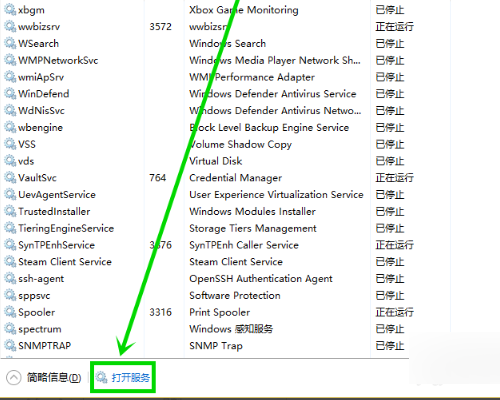Click PID 3316 for Spooler
Screen dimensions: 500x400
[160, 312]
